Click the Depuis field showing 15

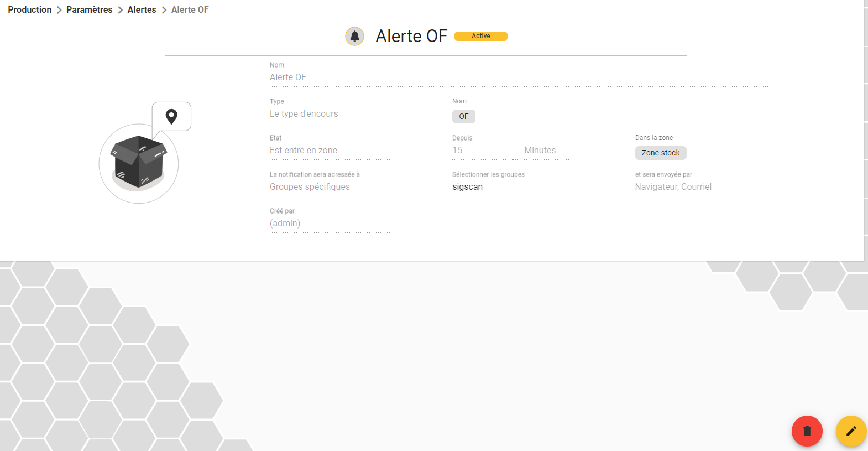tap(483, 151)
